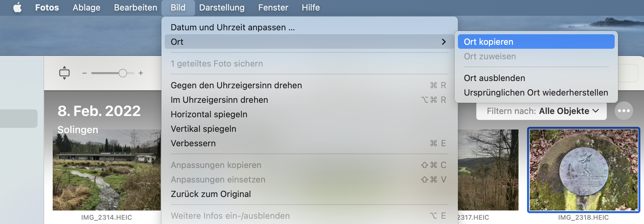Click the zoom slider knob
This screenshot has width=644, height=224.
123,73
